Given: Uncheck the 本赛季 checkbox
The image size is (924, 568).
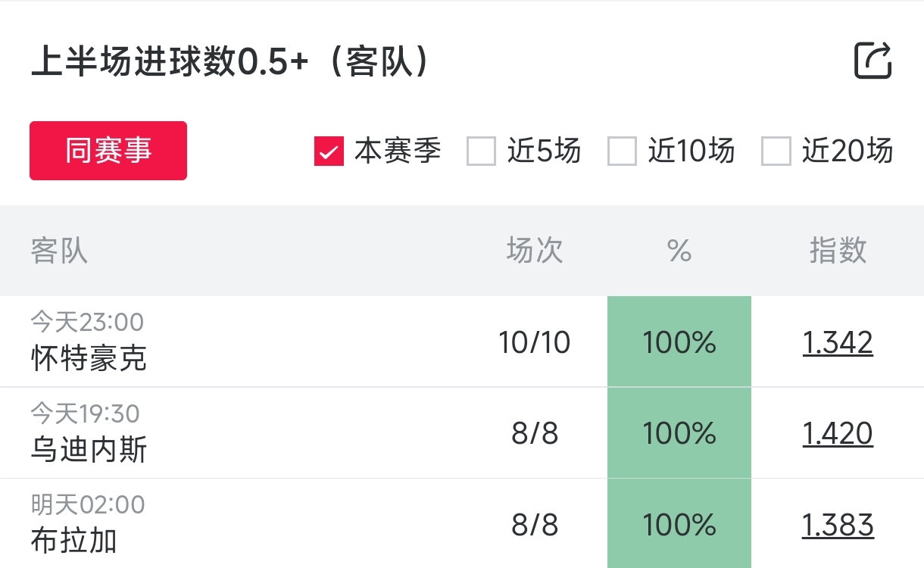Looking at the screenshot, I should pos(329,151).
